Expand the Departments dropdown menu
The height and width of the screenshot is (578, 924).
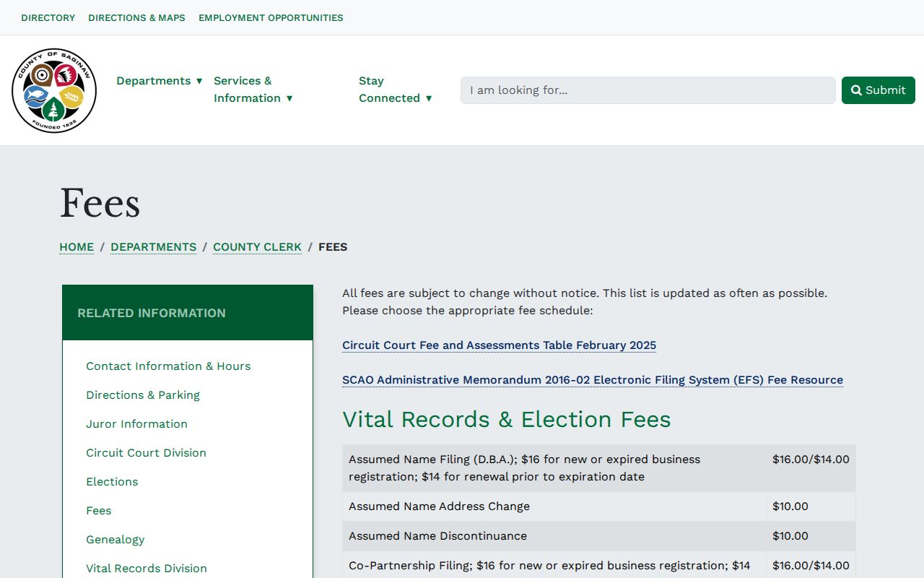160,81
